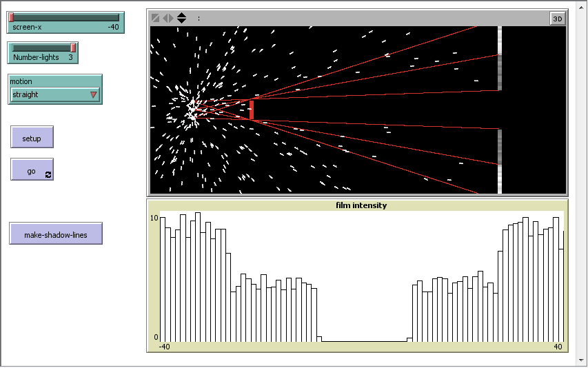588x368 pixels.
Task: Click the plot x-axis minimum label -40
Action: click(164, 347)
